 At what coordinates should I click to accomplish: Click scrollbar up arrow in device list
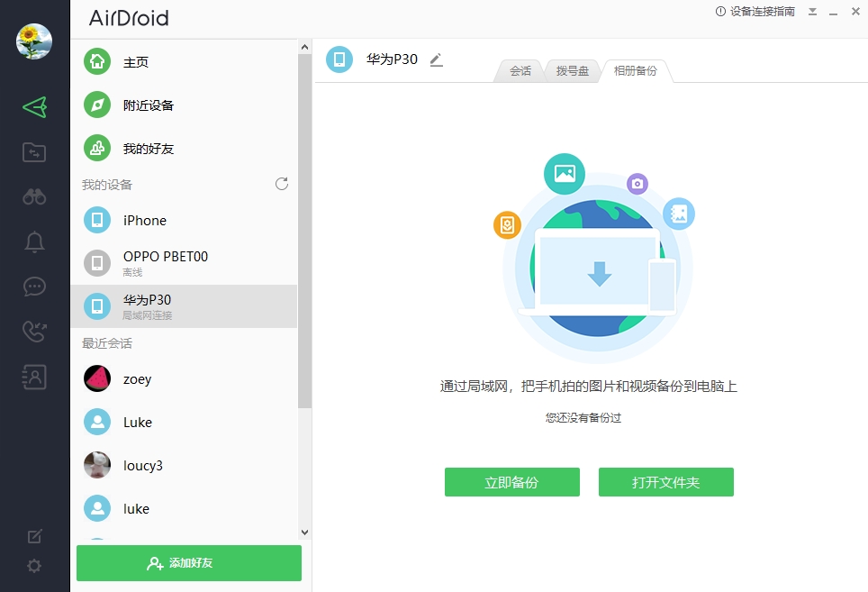304,48
